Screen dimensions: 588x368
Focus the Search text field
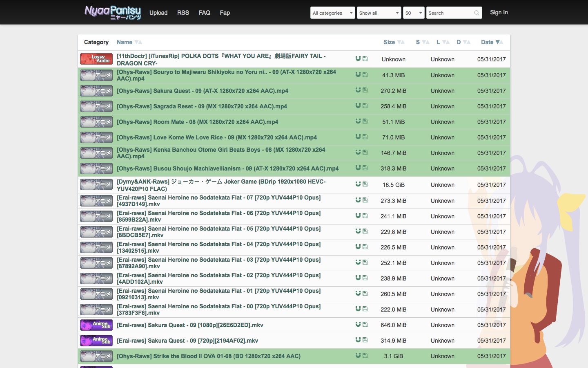pos(449,13)
